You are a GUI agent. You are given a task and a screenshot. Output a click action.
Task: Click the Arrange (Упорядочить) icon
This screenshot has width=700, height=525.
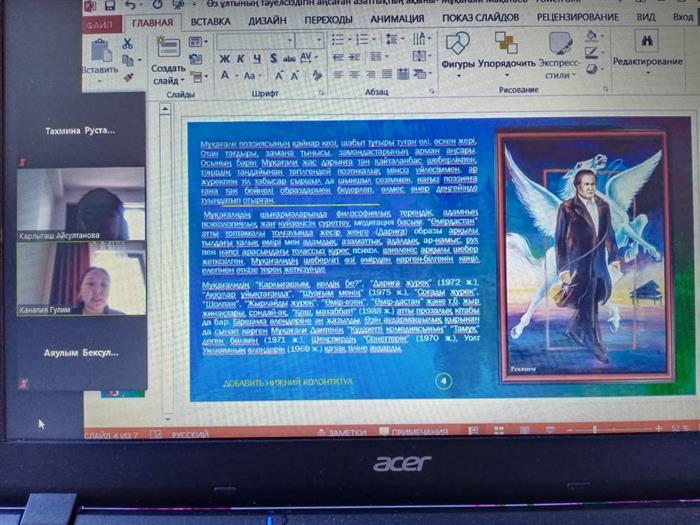point(506,44)
